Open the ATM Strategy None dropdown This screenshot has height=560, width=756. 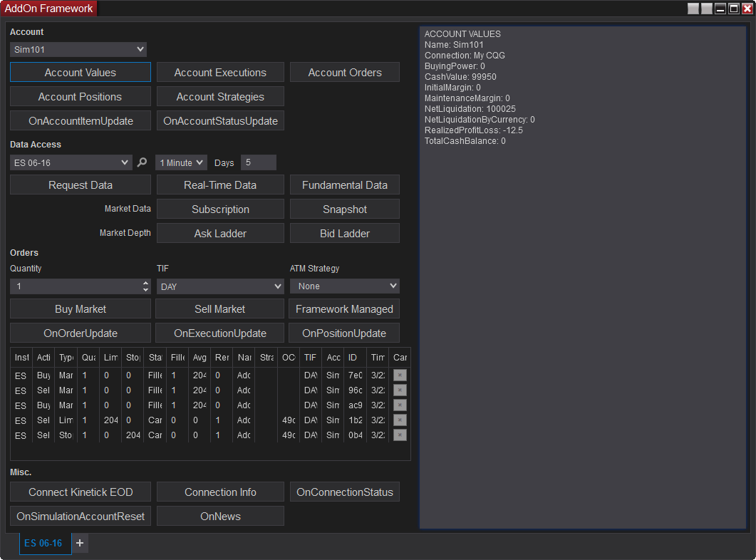344,286
